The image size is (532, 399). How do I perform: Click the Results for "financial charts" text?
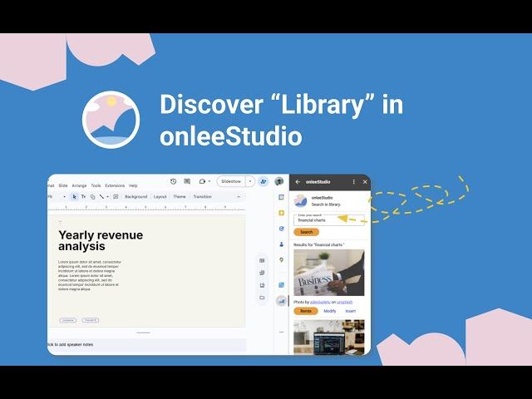pyautogui.click(x=319, y=244)
